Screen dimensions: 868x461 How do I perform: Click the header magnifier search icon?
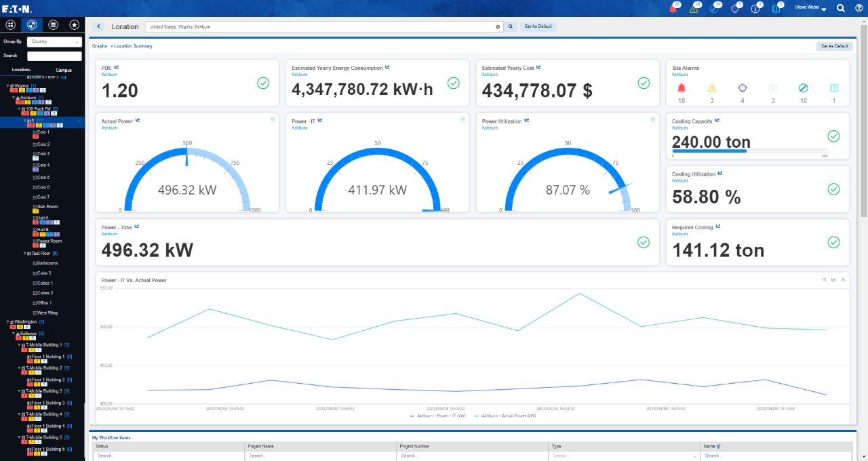(841, 8)
